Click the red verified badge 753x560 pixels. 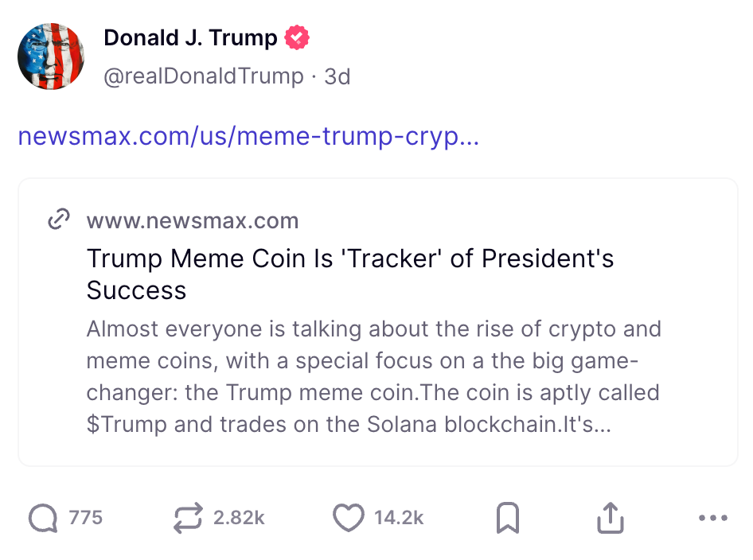tap(297, 37)
